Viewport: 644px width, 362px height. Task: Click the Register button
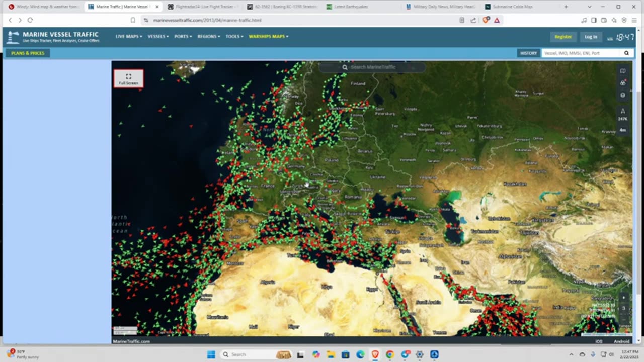coord(563,37)
